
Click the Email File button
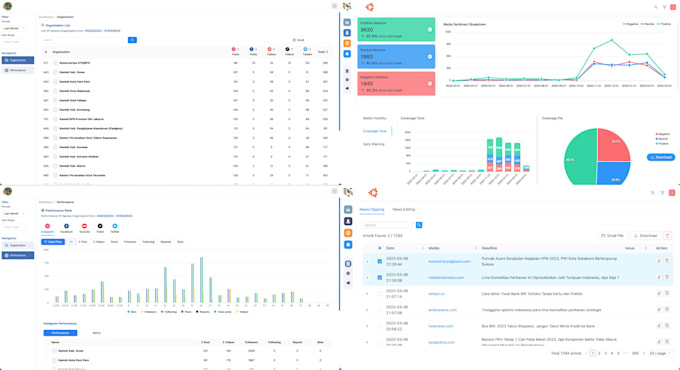coord(612,236)
